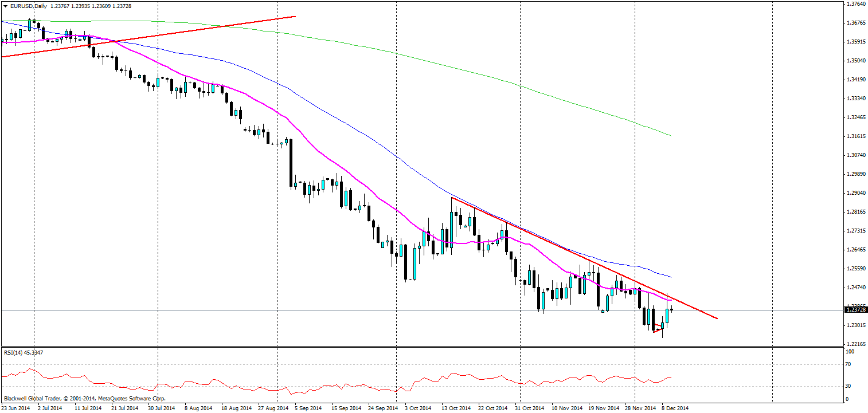Image resolution: width=868 pixels, height=413 pixels.
Task: Click the 1.26465 price scale label
Action: pos(855,249)
